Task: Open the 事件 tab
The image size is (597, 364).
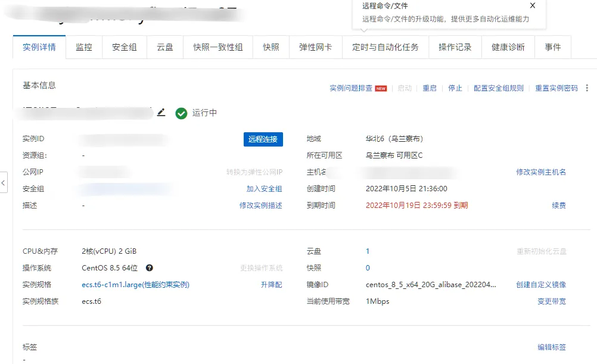Action: coord(553,47)
